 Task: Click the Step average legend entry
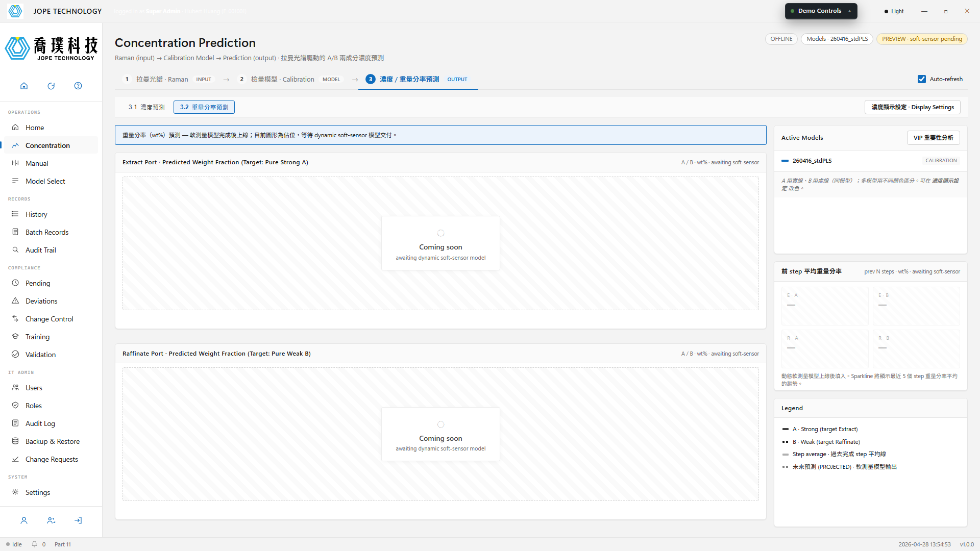(x=834, y=454)
